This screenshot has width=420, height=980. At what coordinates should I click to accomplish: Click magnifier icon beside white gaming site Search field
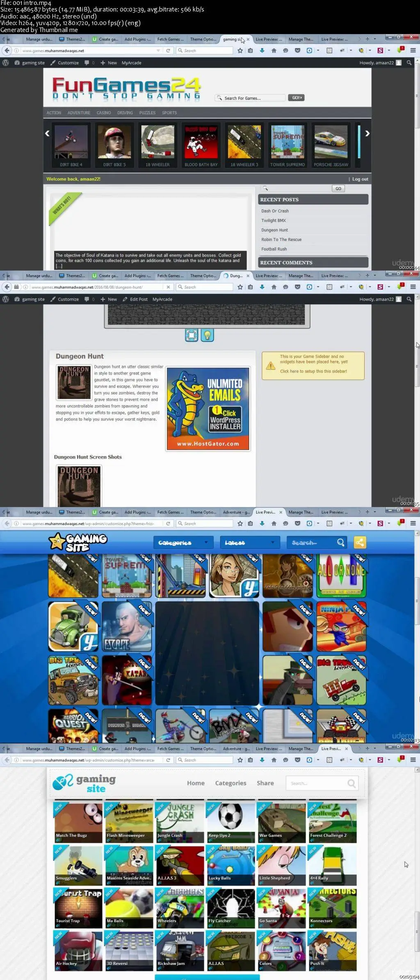(x=352, y=783)
